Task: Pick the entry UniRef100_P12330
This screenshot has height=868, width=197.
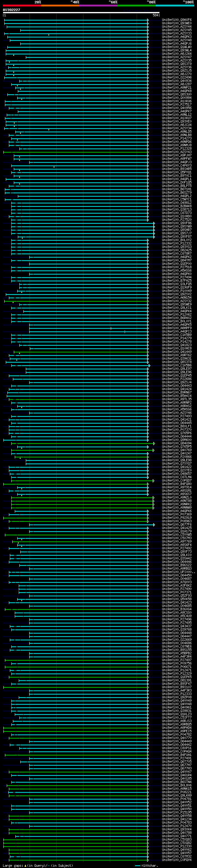Action: (177, 846)
